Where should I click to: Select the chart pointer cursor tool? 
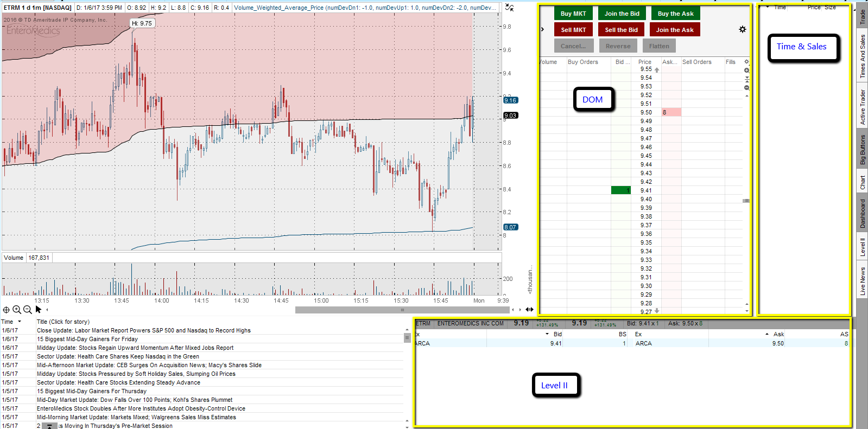[x=39, y=309]
